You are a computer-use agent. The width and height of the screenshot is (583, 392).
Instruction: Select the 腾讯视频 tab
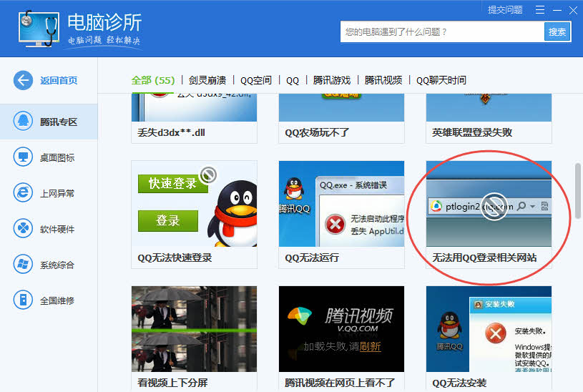383,80
